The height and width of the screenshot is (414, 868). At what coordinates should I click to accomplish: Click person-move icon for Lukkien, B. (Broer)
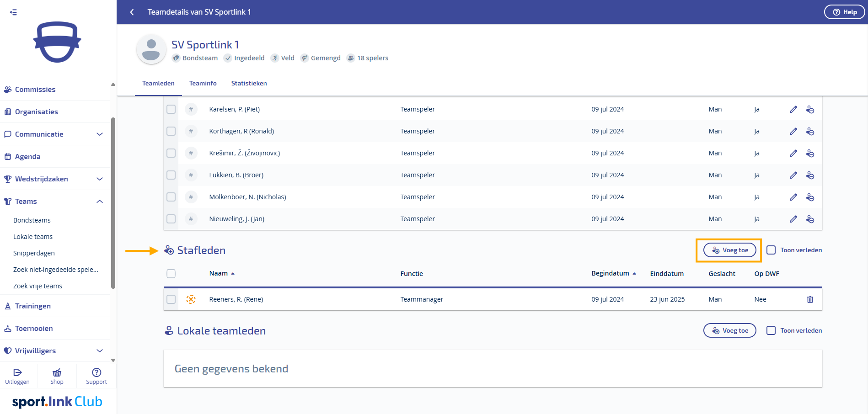[x=810, y=175]
